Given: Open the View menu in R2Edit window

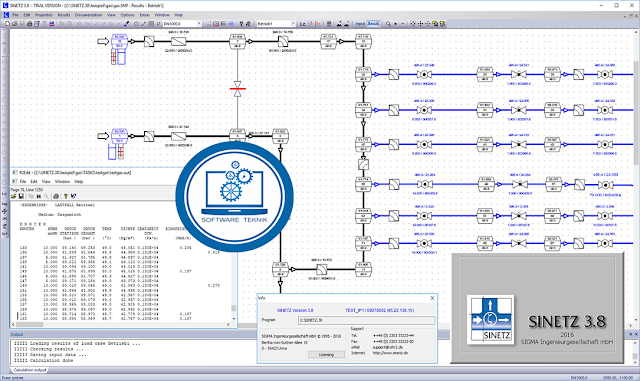Looking at the screenshot, I should coord(46,181).
